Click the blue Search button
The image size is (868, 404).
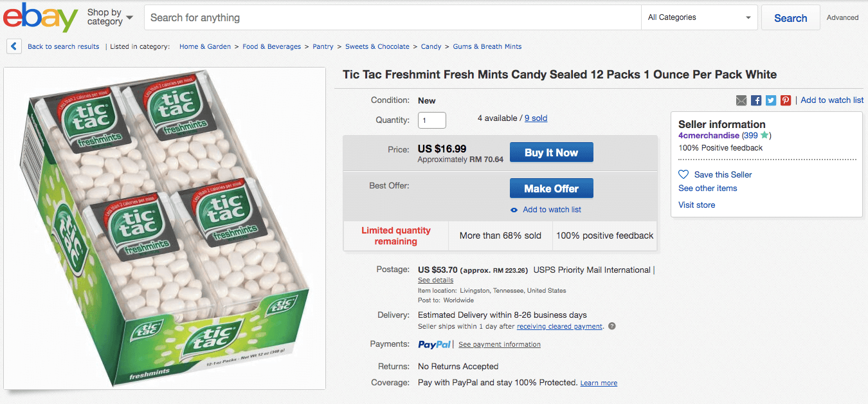coord(790,18)
